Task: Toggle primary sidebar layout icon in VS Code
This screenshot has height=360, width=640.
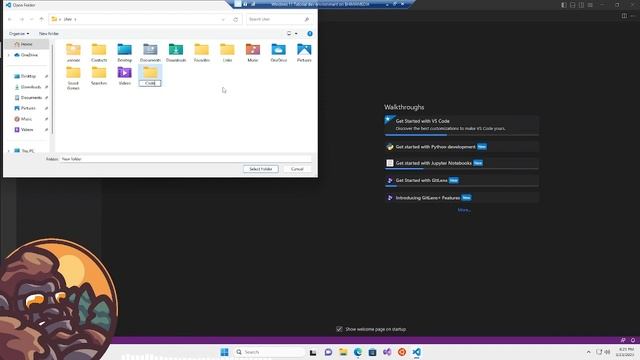Action: 564,5
